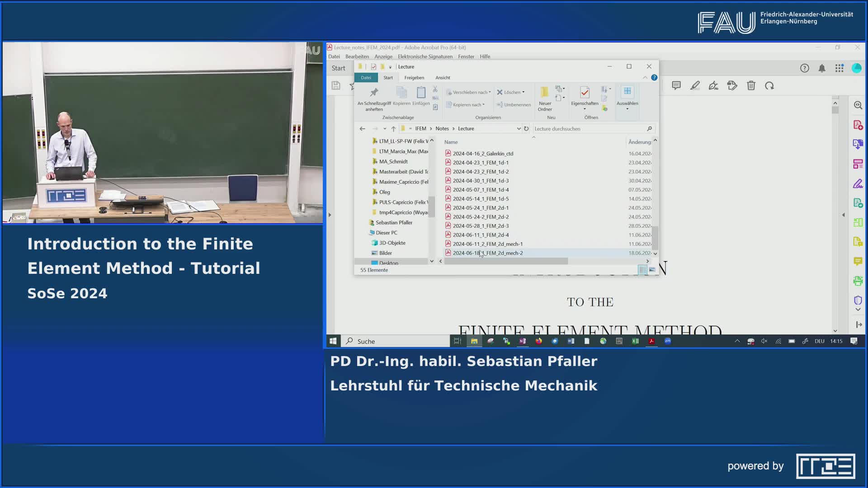The width and height of the screenshot is (868, 488).
Task: Expand the Löschen dropdown arrow
Action: tap(524, 92)
